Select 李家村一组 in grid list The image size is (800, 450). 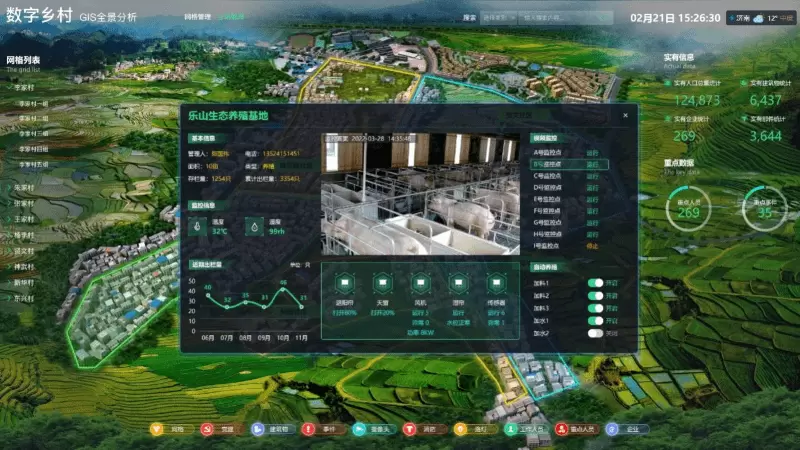pyautogui.click(x=33, y=104)
